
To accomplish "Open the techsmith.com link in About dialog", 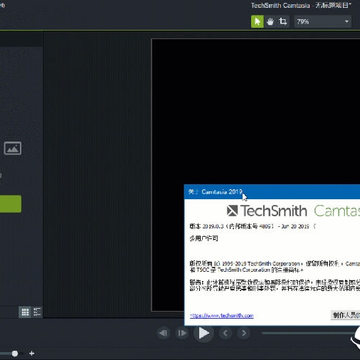I will (x=222, y=315).
